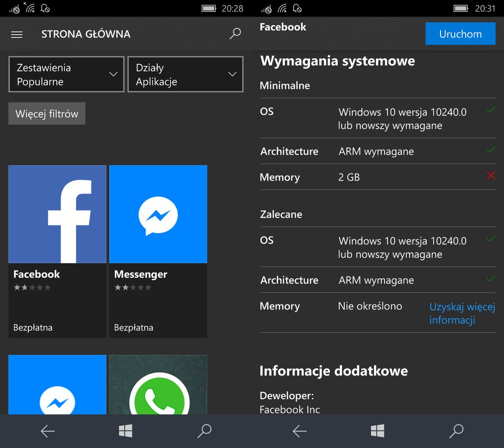The image size is (504, 448).
Task: Tap the search icon in left navigation bar
Action: (x=204, y=431)
